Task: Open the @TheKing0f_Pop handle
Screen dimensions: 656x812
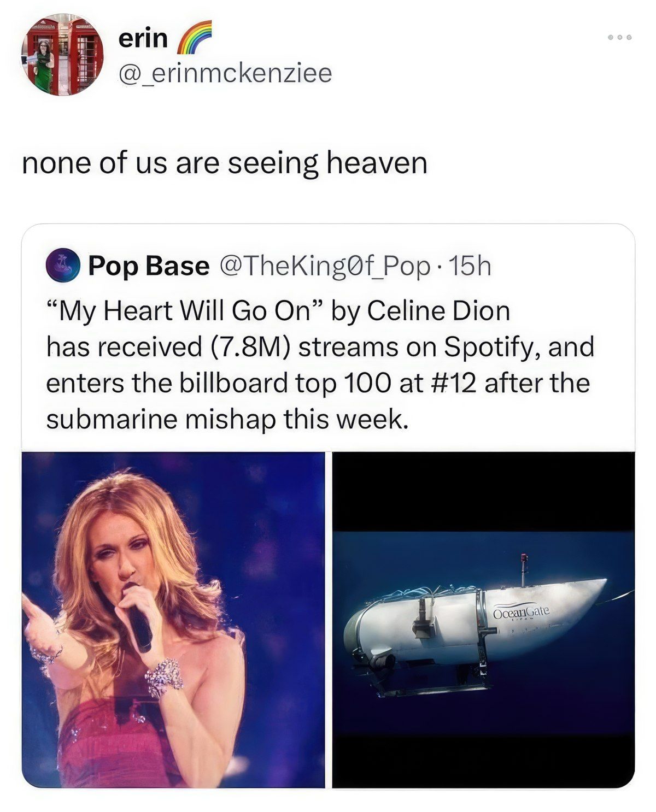Action: pos(325,266)
